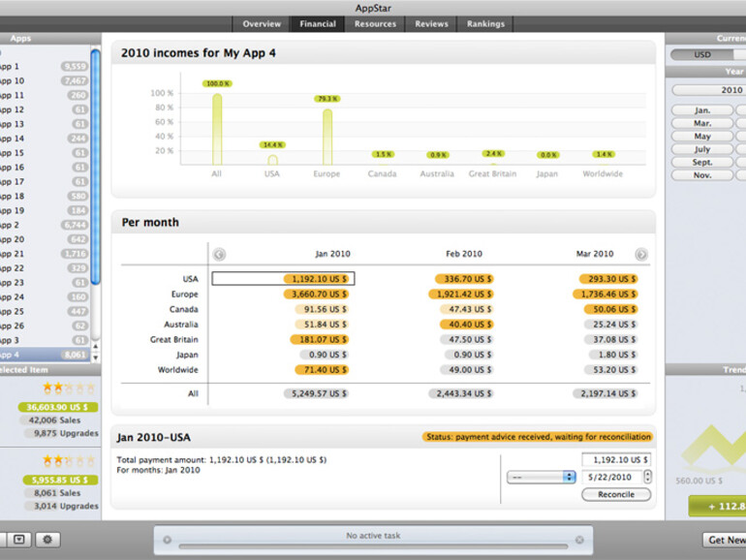This screenshot has width=746, height=560.
Task: Select the USA Feb 2010 value 336.70 US $
Action: click(464, 279)
